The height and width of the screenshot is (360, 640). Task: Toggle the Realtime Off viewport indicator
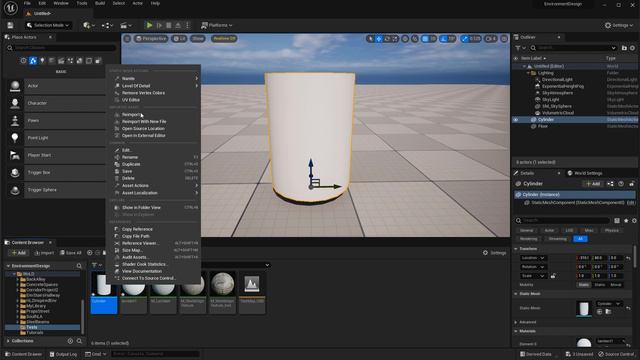[x=224, y=39]
